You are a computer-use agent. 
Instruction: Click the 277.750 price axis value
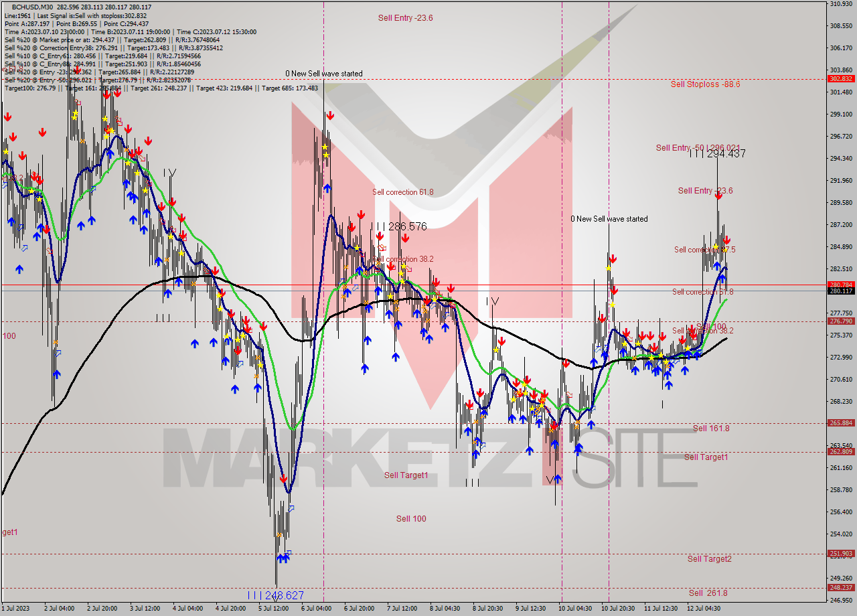pyautogui.click(x=840, y=313)
